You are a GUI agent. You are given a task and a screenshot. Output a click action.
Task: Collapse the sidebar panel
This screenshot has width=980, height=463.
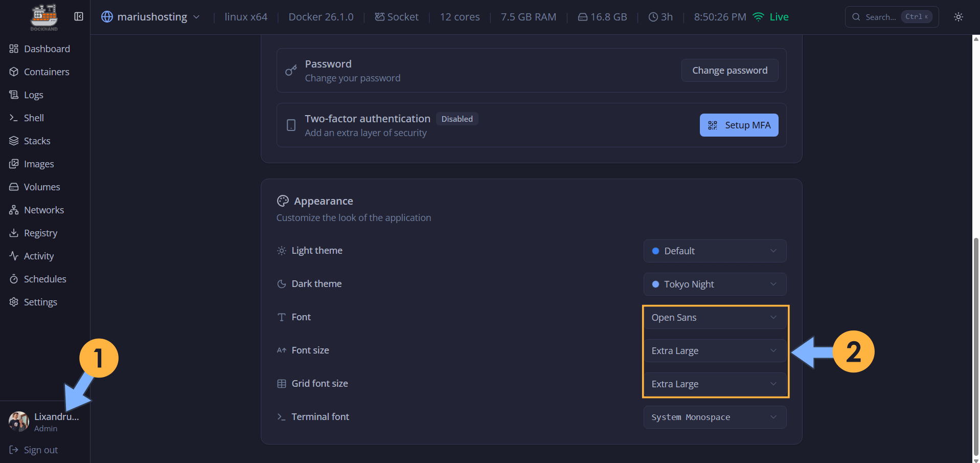click(x=78, y=16)
